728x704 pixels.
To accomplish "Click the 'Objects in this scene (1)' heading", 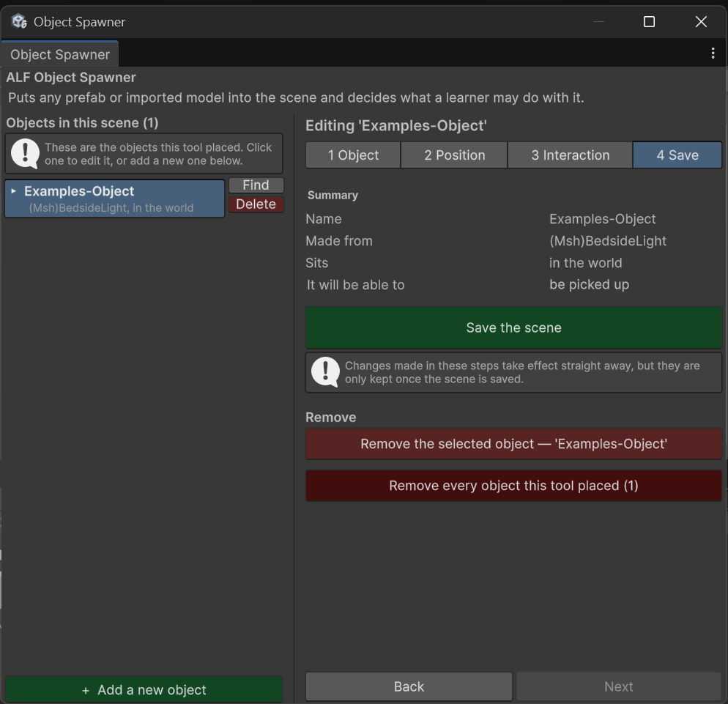I will click(82, 122).
